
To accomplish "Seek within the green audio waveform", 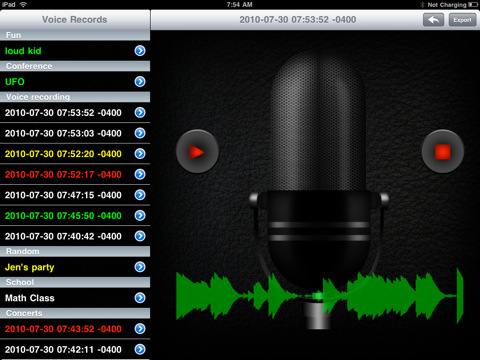I will (x=319, y=296).
